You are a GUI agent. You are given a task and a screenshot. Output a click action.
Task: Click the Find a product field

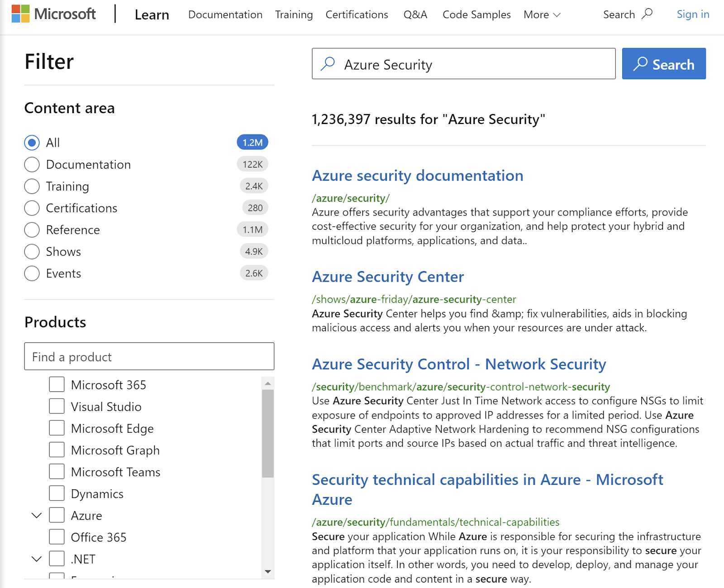(149, 356)
